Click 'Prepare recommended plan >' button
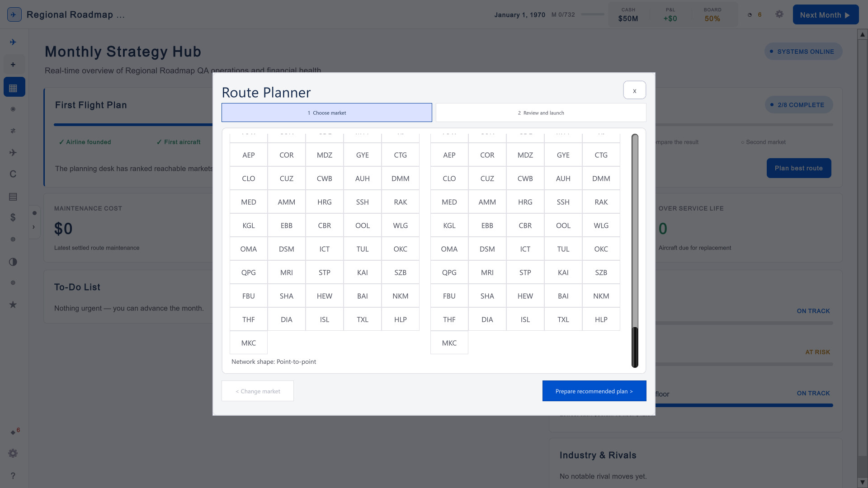868x488 pixels. point(594,391)
